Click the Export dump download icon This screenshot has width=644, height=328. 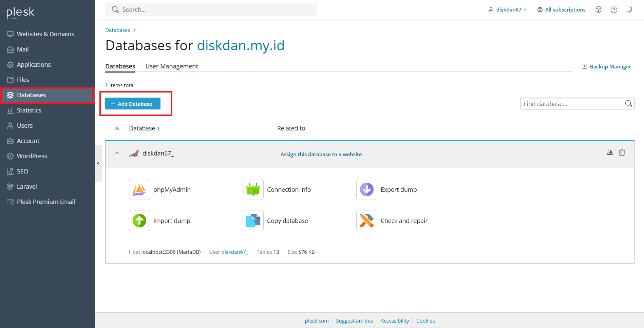tap(366, 189)
